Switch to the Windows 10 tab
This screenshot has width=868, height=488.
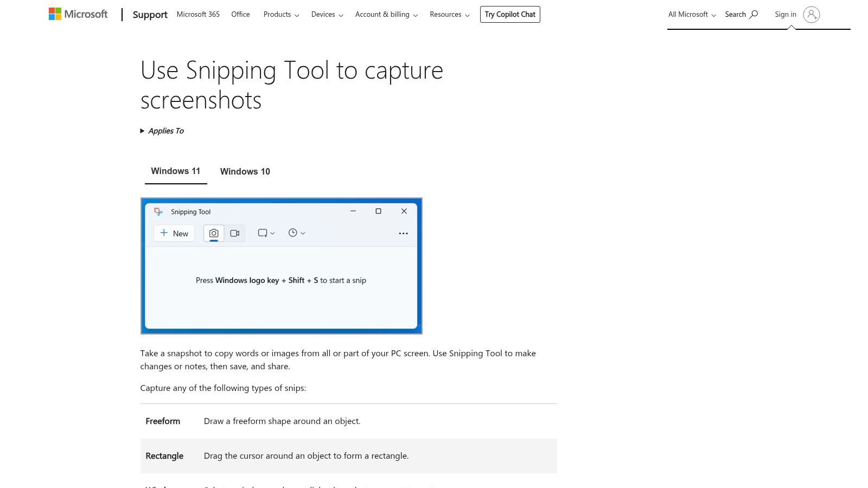click(245, 171)
